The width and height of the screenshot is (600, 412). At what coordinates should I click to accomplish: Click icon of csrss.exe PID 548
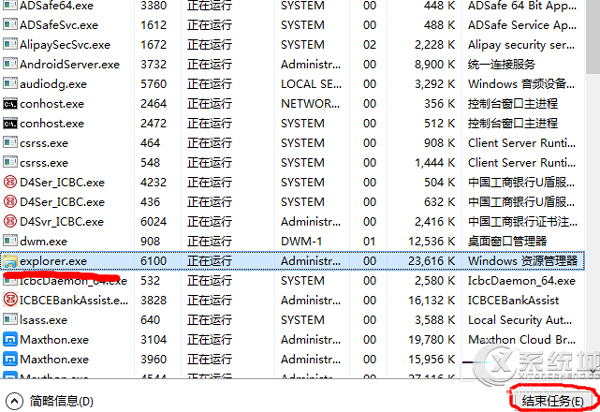coord(10,163)
